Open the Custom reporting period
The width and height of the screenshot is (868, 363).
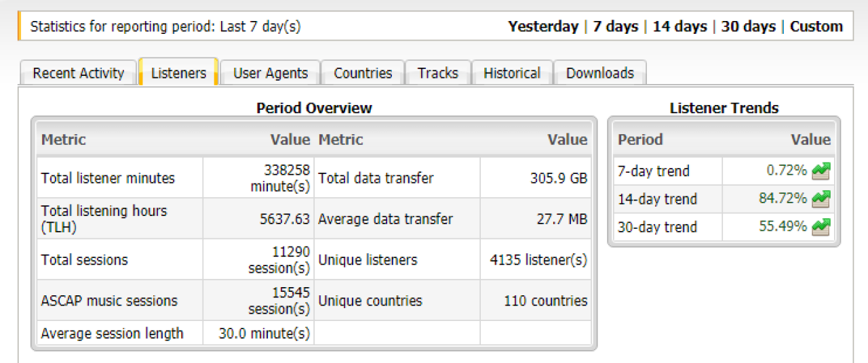click(816, 27)
